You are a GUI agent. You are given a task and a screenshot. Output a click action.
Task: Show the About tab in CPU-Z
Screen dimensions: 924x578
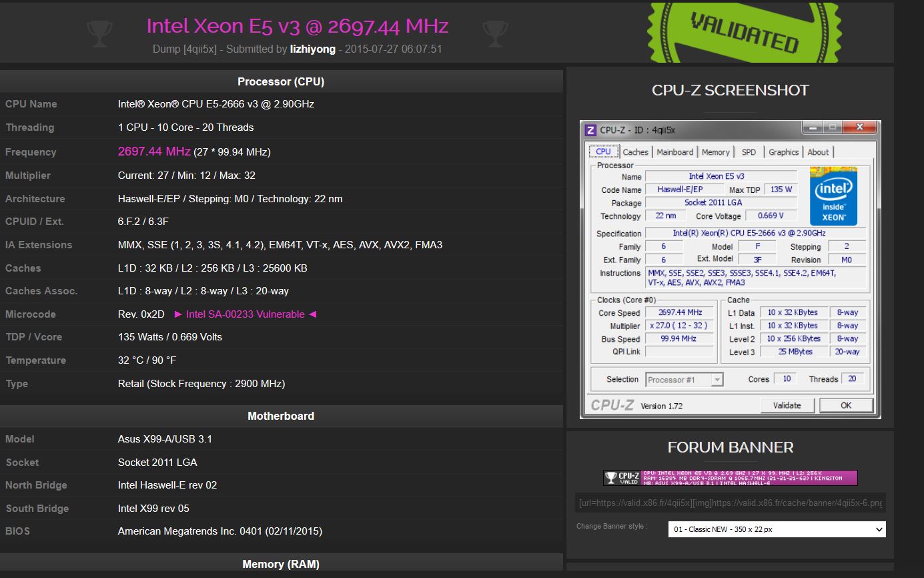click(818, 152)
